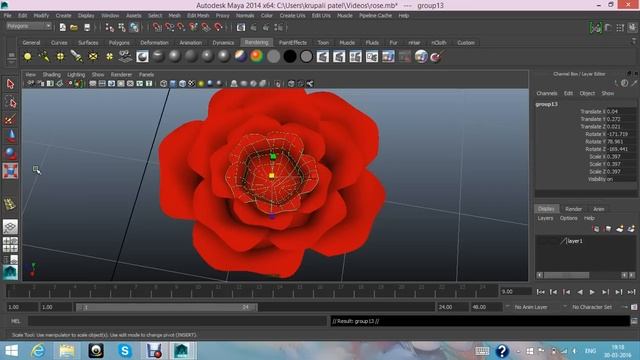Image resolution: width=640 pixels, height=360 pixels.
Task: Activate the Move tool cone icon
Action: [x=10, y=136]
